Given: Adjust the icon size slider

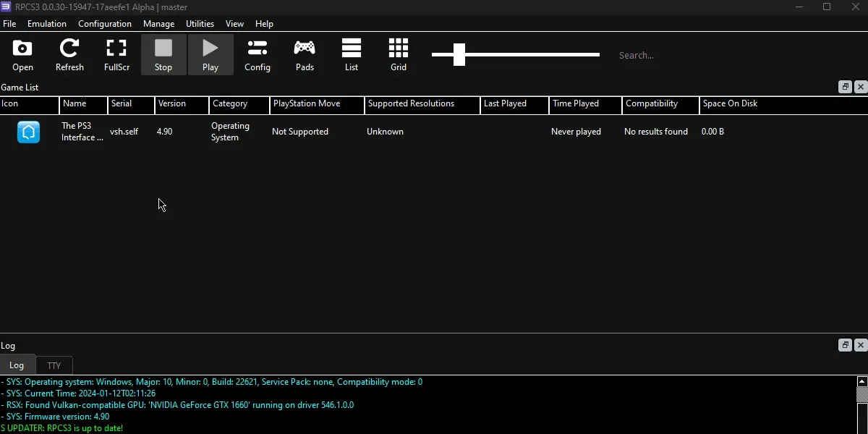Looking at the screenshot, I should pos(459,54).
